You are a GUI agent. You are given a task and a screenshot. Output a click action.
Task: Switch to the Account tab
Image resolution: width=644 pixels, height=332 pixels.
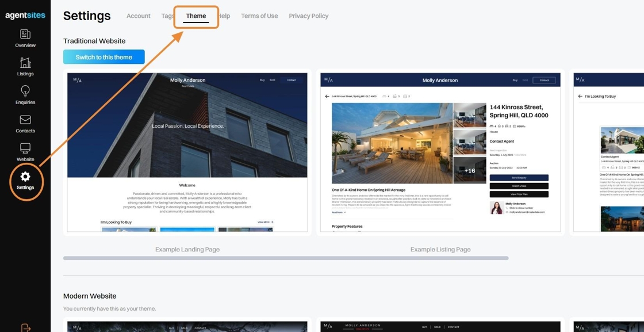(139, 16)
